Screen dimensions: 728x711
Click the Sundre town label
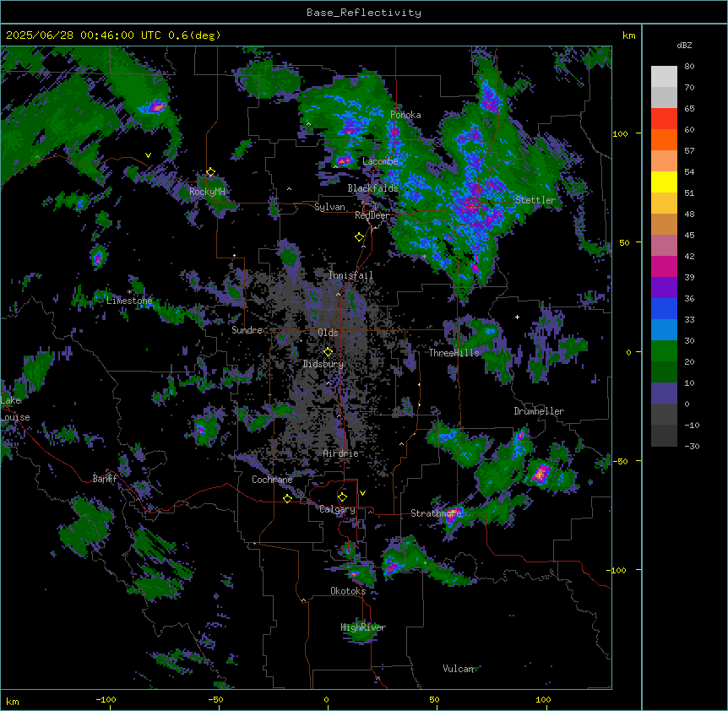(x=247, y=330)
